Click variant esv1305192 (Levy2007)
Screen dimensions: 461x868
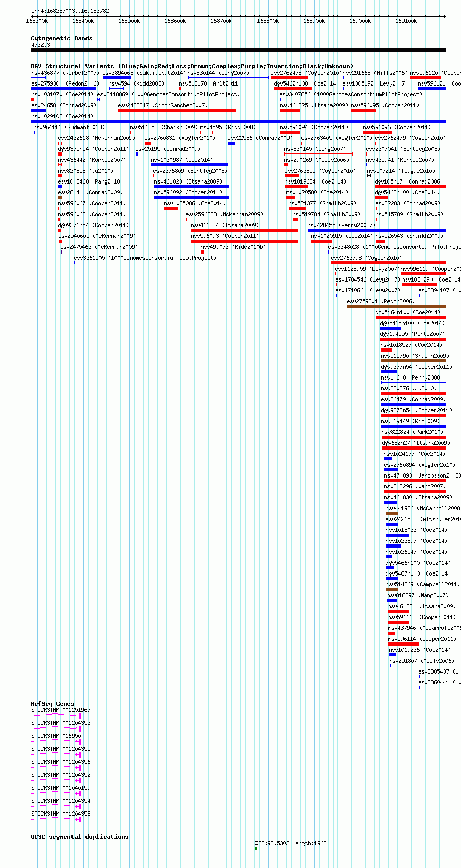point(375,83)
